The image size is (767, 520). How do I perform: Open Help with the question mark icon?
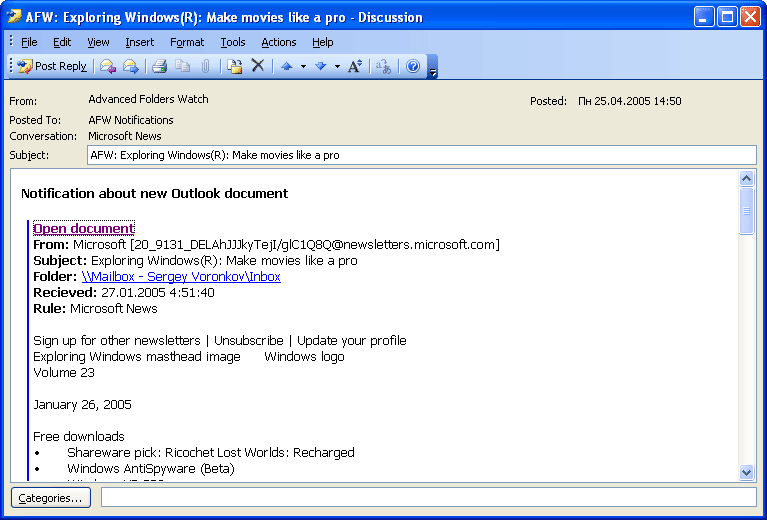[x=413, y=66]
